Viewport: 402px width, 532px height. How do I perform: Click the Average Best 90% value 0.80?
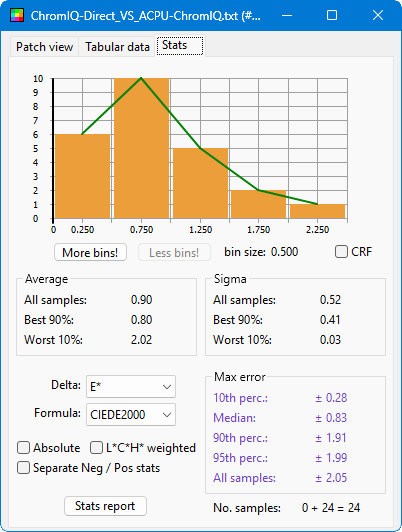[141, 320]
